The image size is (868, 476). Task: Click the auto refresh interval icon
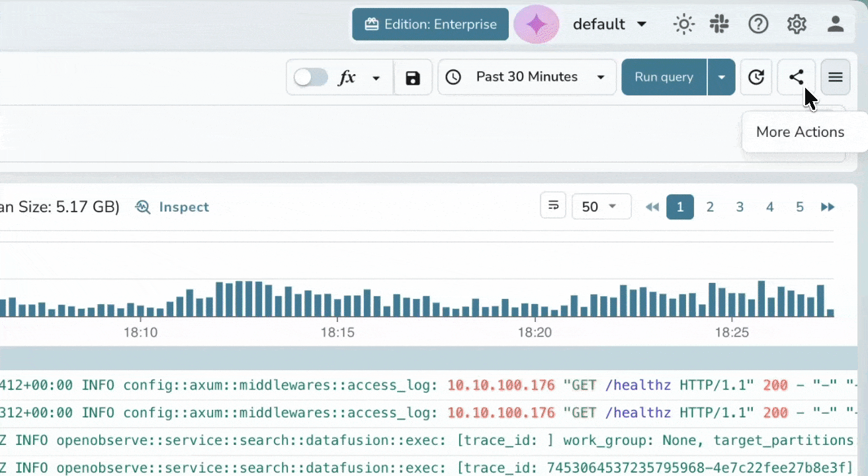(x=756, y=77)
